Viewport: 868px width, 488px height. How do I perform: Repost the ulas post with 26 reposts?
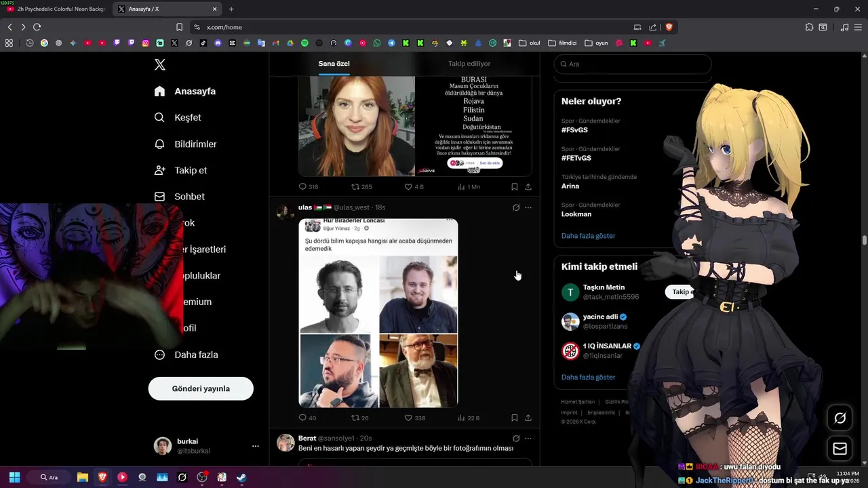(360, 418)
